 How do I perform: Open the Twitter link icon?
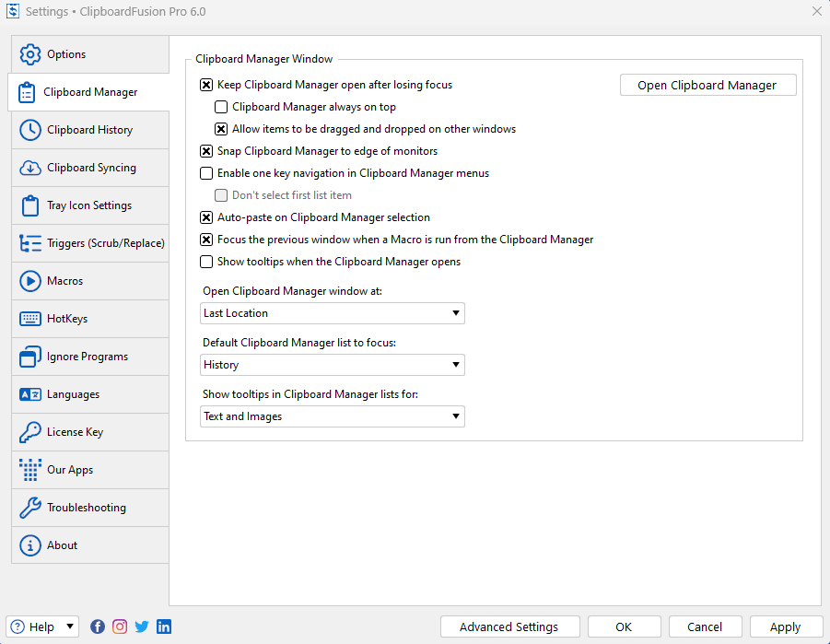click(142, 627)
